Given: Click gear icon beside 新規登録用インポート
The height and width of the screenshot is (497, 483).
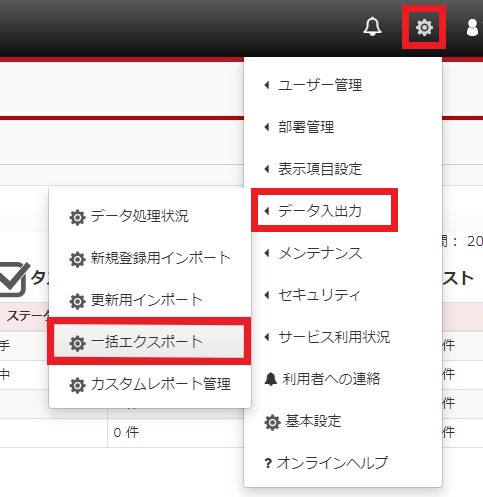Looking at the screenshot, I should [x=77, y=259].
